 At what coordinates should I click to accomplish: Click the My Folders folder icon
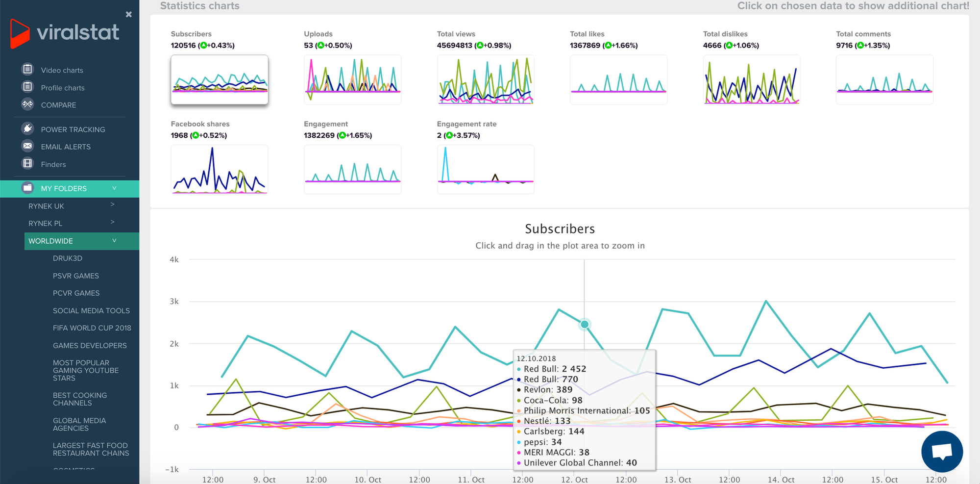(28, 188)
